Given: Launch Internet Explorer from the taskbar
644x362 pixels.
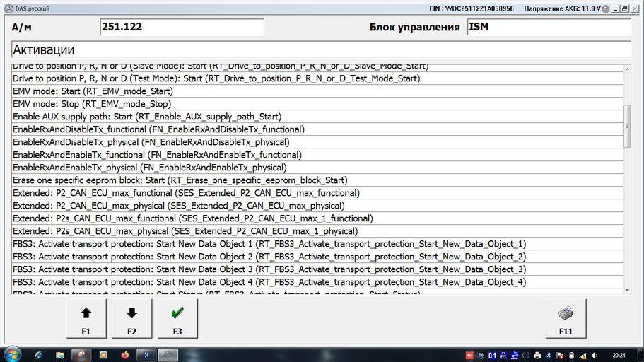Looking at the screenshot, I should pos(38,355).
